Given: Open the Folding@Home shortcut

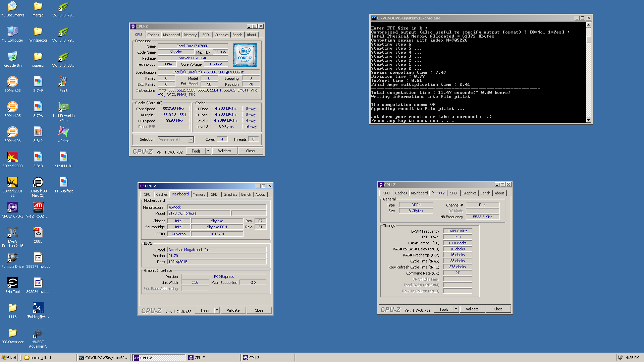Looking at the screenshot, I should [x=38, y=311].
